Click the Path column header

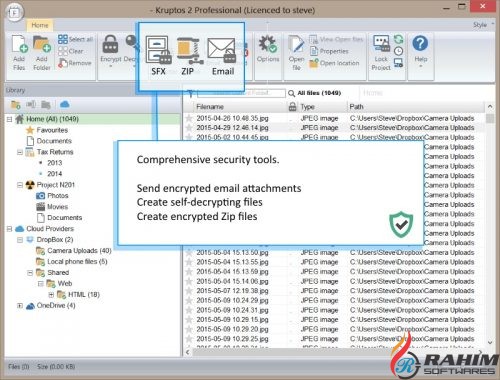click(x=415, y=107)
